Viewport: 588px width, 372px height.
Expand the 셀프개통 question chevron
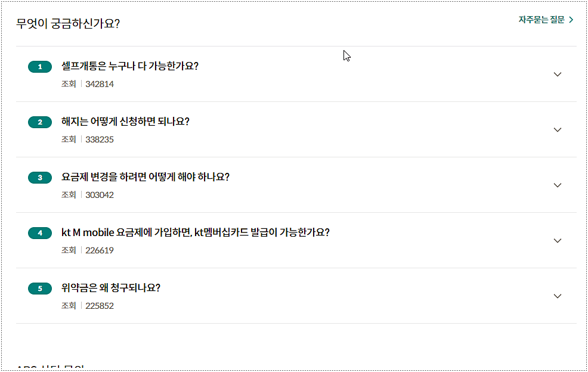click(x=558, y=75)
